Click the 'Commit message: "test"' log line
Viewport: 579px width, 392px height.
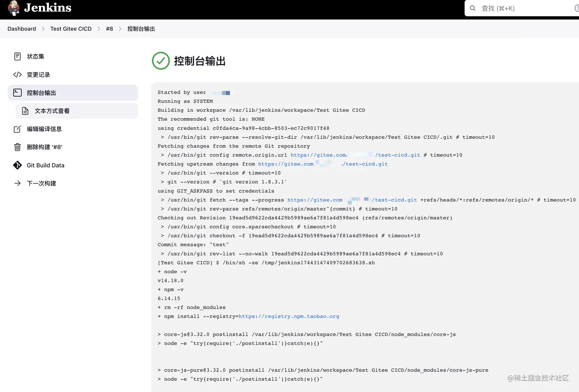coord(193,245)
